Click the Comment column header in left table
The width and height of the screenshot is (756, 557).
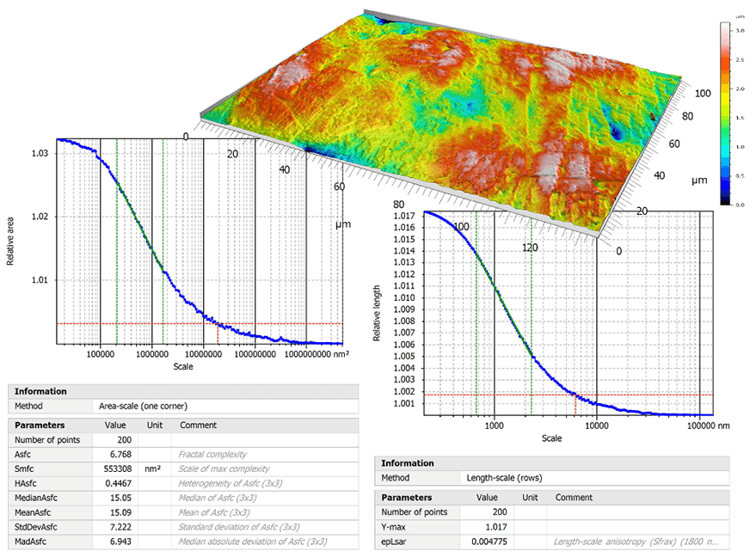point(198,425)
